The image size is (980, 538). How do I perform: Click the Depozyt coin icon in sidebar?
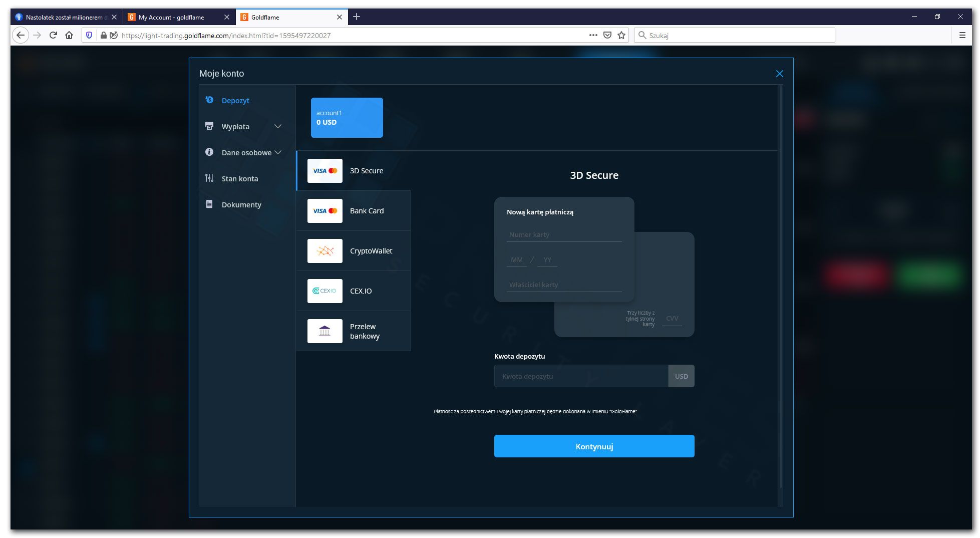(x=209, y=100)
